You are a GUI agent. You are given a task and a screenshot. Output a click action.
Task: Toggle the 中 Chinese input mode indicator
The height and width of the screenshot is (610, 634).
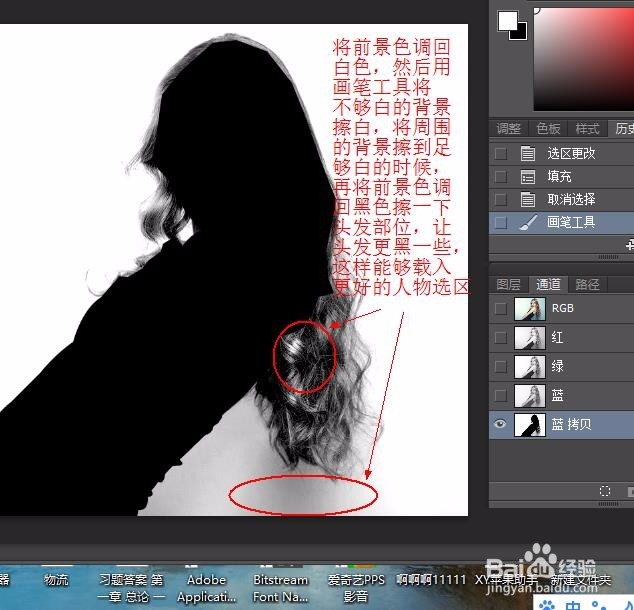tap(573, 606)
